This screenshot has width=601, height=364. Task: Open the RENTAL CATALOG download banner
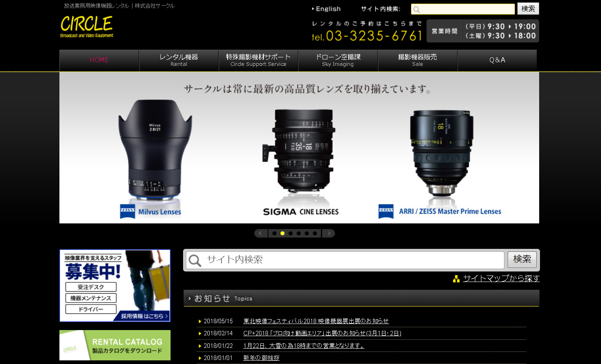click(115, 345)
